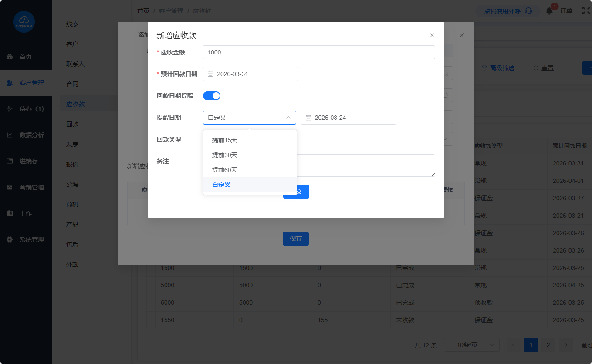The image size is (592, 364).
Task: Go to the 合同 submenu item
Action: tap(72, 84)
